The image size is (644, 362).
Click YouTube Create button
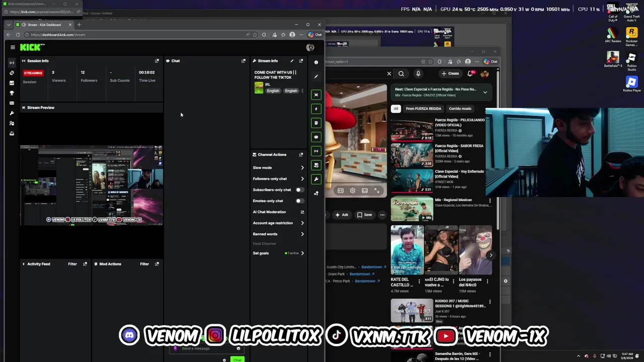[450, 73]
